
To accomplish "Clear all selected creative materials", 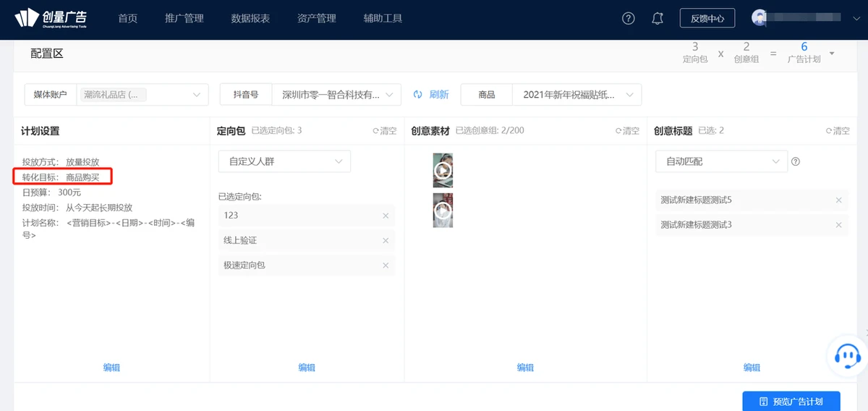I will (x=627, y=131).
